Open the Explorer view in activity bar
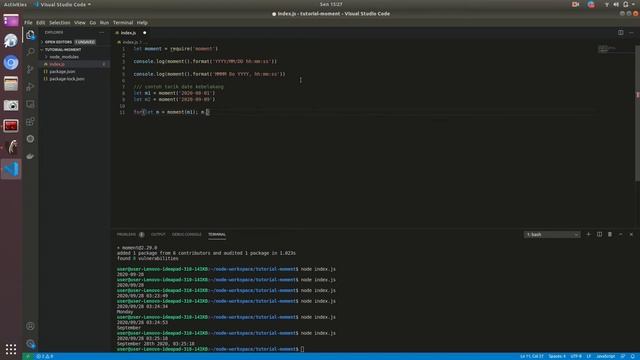Screen dimensions: 640x360 click(x=30, y=35)
